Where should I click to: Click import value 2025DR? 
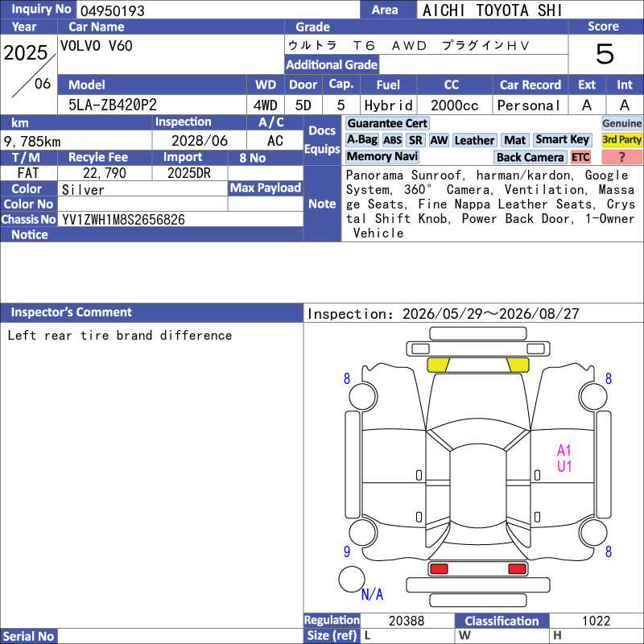pos(189,173)
